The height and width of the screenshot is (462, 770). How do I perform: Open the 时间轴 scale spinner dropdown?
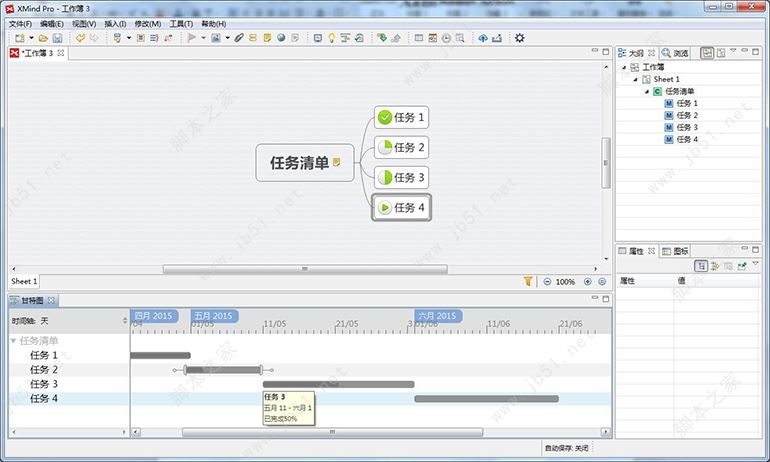coord(125,321)
